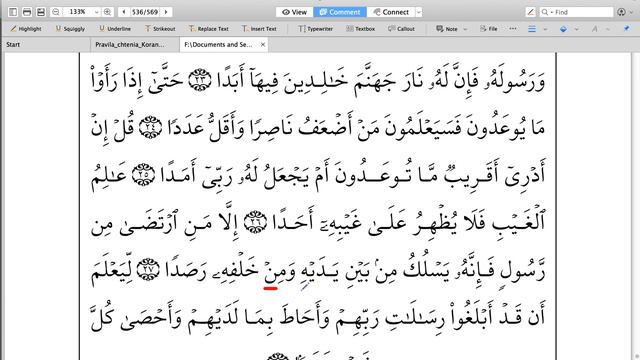The width and height of the screenshot is (640, 360).
Task: Open the Note tool dropdown arrow
Action: (x=465, y=29)
